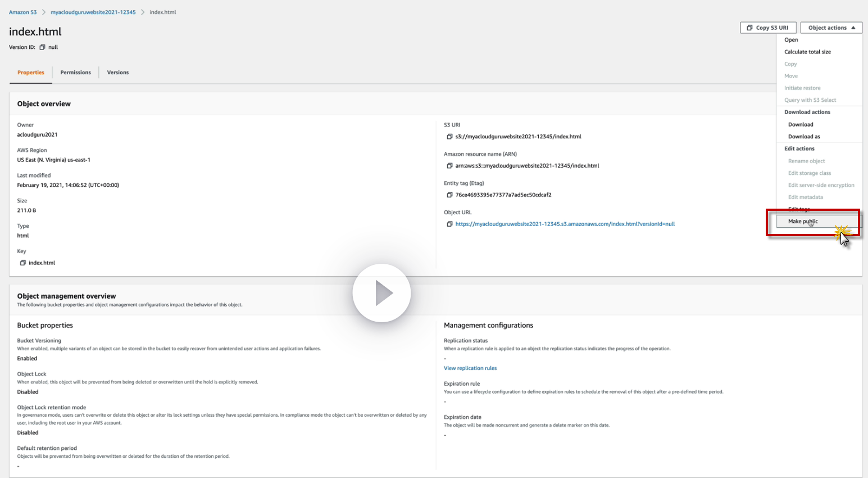Click the key value index.html

(x=42, y=263)
